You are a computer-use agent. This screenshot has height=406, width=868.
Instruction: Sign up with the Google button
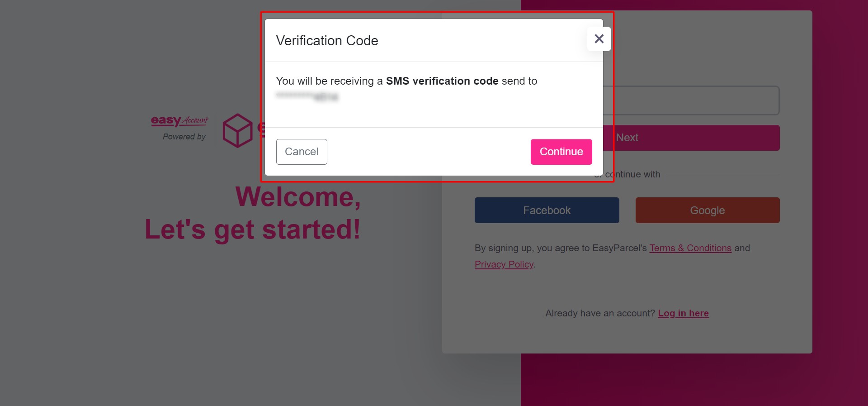[707, 210]
